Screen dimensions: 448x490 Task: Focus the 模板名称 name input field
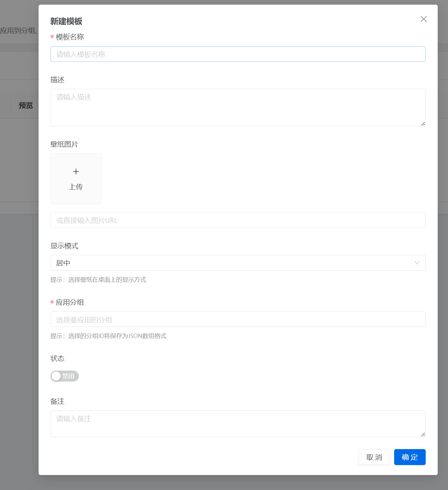[238, 54]
